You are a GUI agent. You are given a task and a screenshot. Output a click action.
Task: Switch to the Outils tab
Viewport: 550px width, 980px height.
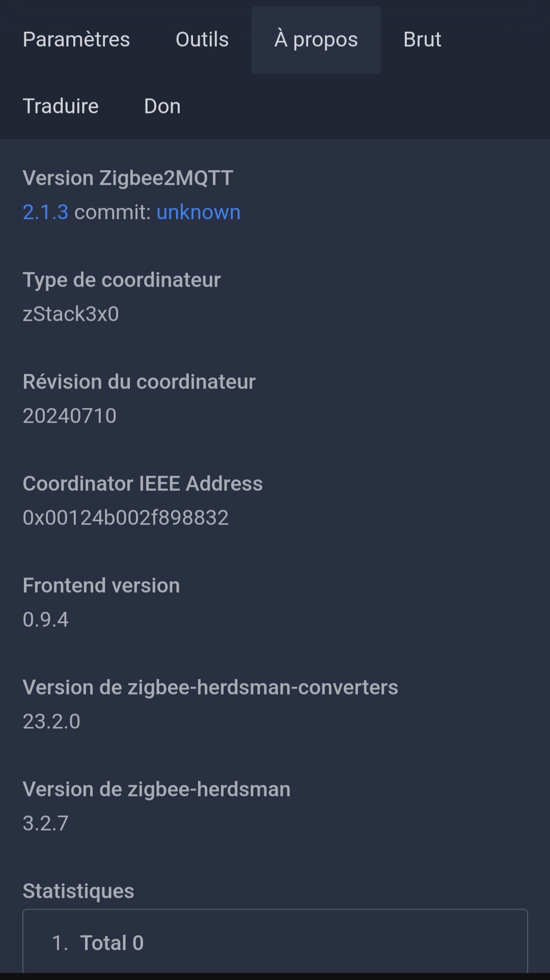(x=202, y=40)
